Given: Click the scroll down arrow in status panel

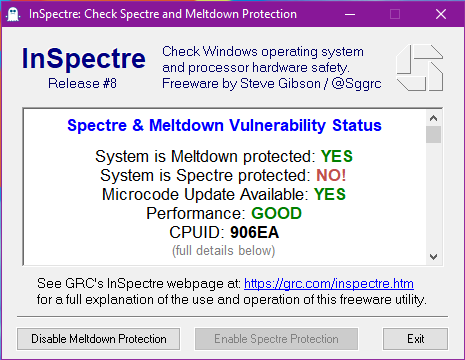Looking at the screenshot, I should [433, 257].
